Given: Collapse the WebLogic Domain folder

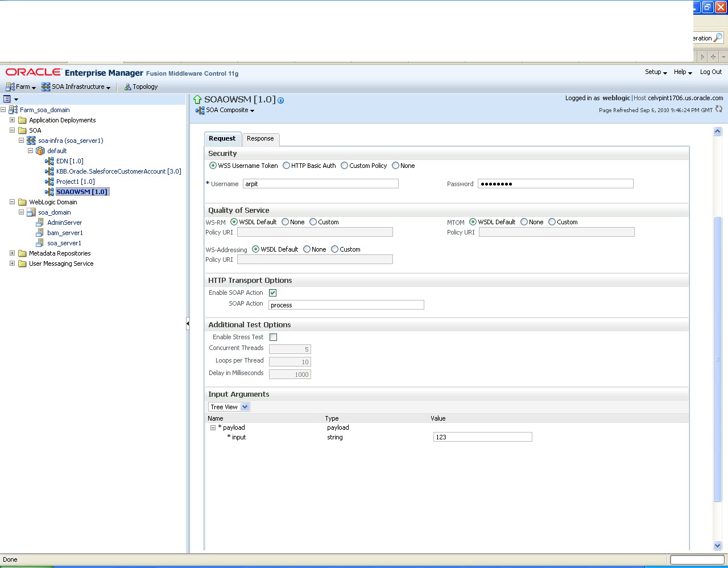Looking at the screenshot, I should (12, 202).
